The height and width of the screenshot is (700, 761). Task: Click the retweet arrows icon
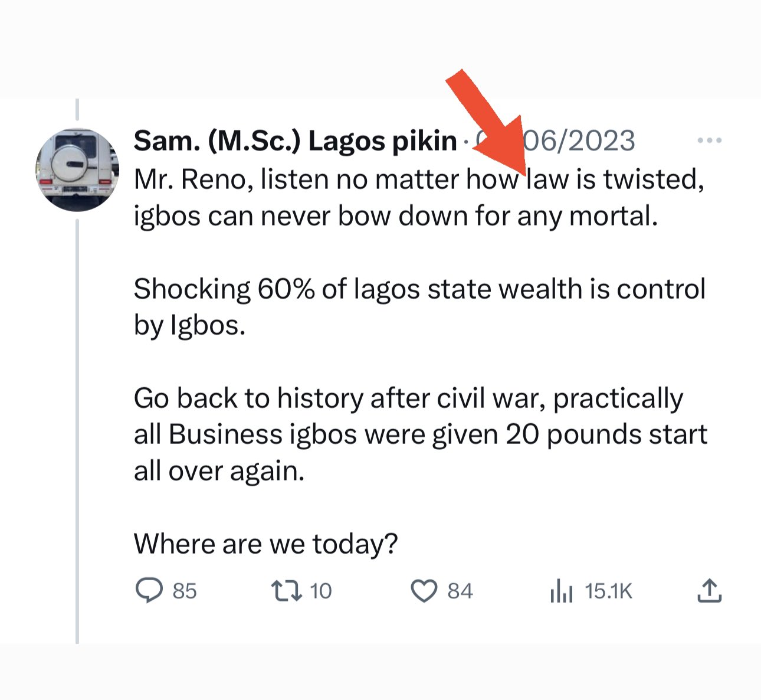(286, 590)
